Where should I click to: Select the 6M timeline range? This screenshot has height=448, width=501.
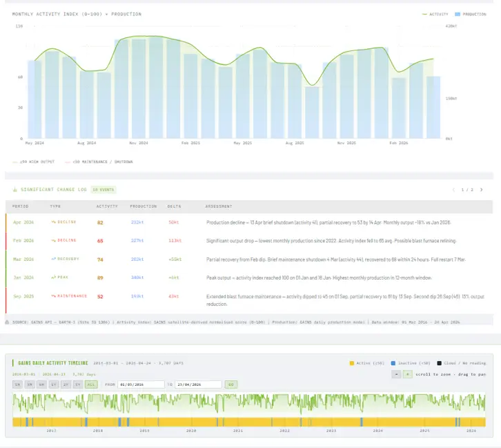tap(41, 384)
